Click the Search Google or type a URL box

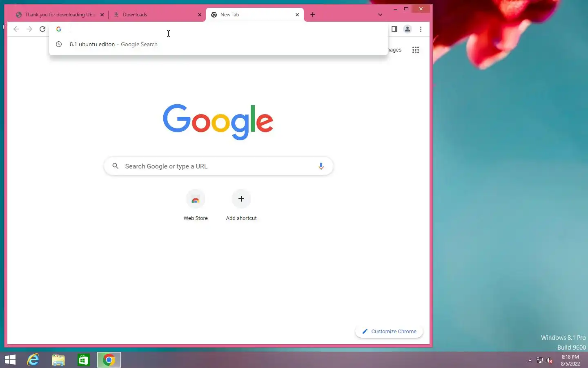218,166
